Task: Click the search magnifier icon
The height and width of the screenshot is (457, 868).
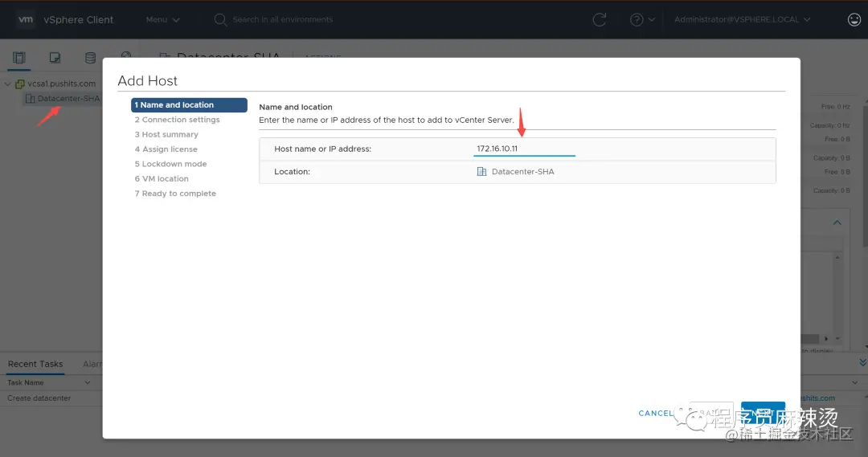Action: (x=220, y=20)
